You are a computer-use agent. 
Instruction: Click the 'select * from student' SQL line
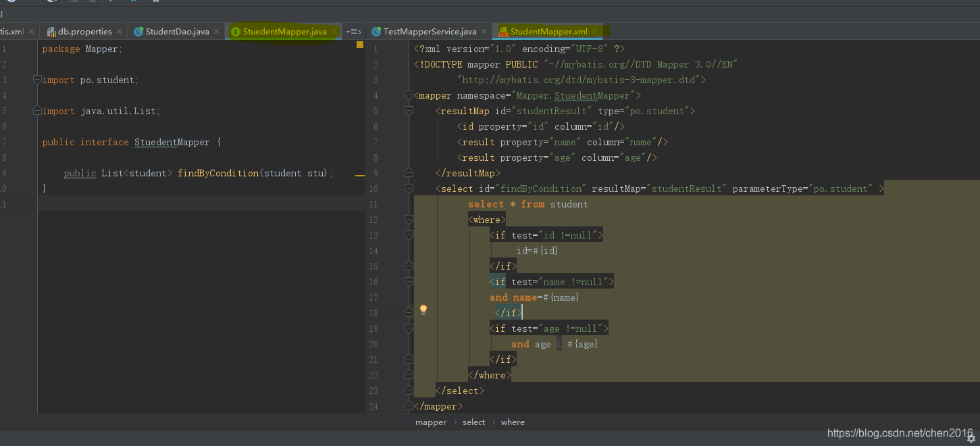[x=527, y=204]
